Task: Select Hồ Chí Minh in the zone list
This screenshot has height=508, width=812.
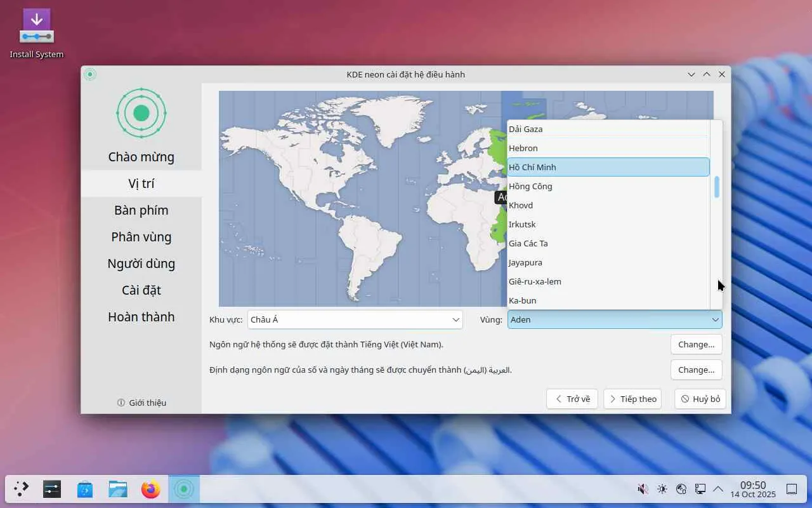Action: pyautogui.click(x=608, y=167)
